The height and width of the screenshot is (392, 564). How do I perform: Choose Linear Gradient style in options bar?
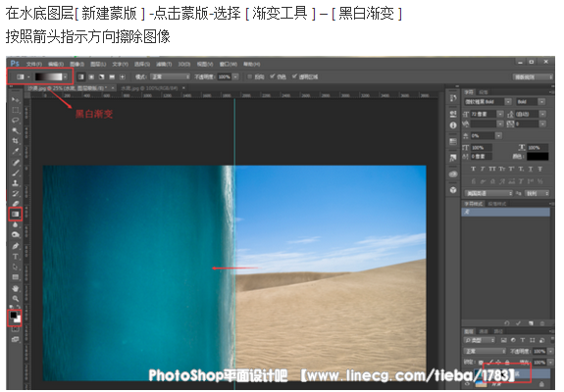point(81,76)
